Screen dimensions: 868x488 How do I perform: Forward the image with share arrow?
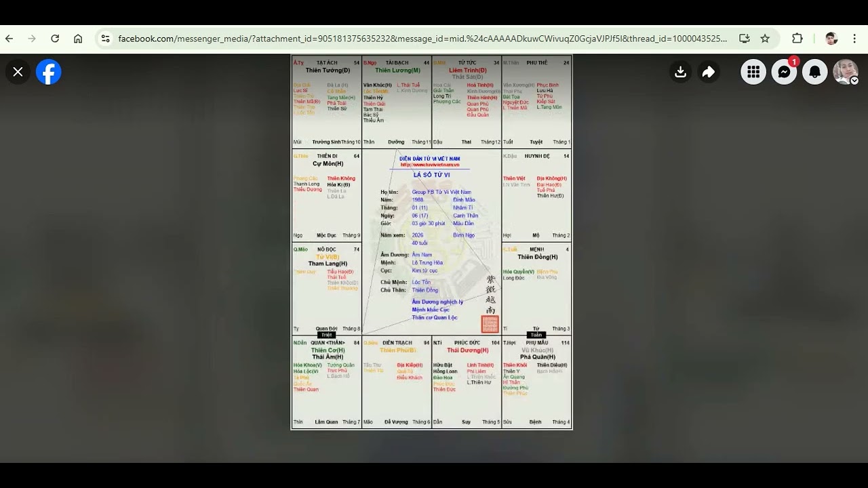click(x=708, y=72)
